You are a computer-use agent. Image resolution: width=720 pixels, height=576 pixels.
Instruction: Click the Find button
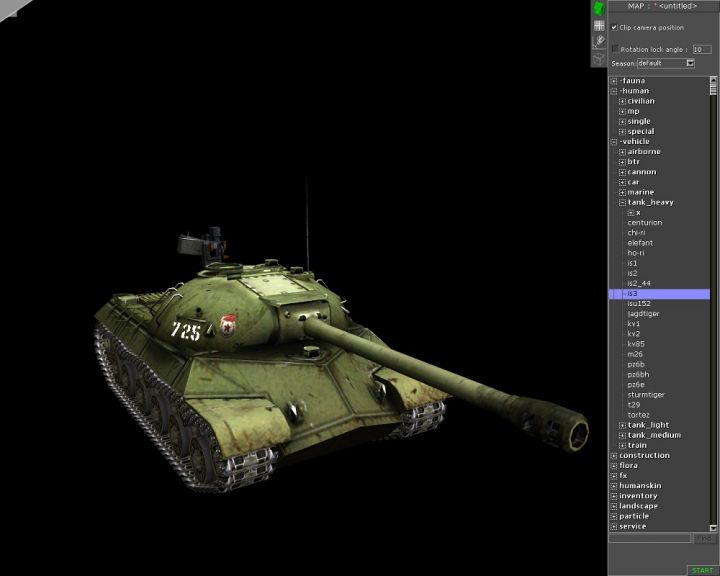coord(703,539)
